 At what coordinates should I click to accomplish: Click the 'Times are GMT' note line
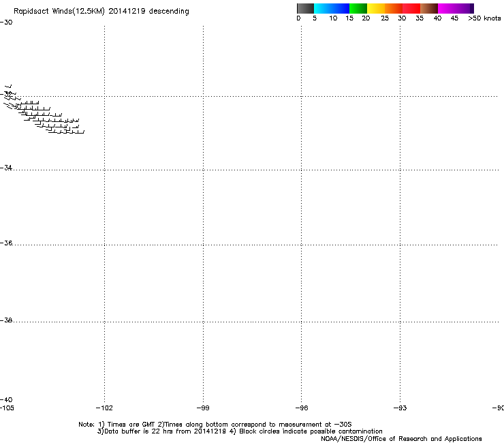click(x=215, y=425)
